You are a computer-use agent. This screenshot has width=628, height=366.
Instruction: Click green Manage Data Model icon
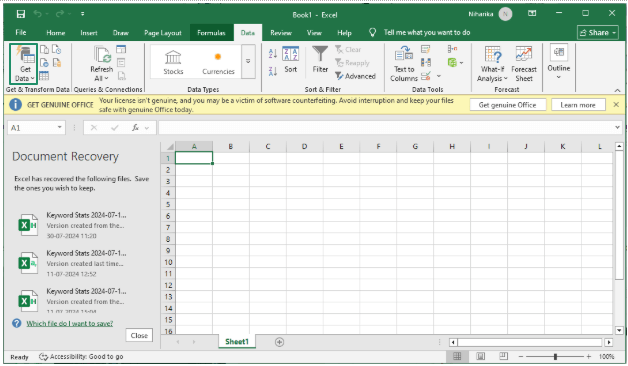click(x=452, y=62)
